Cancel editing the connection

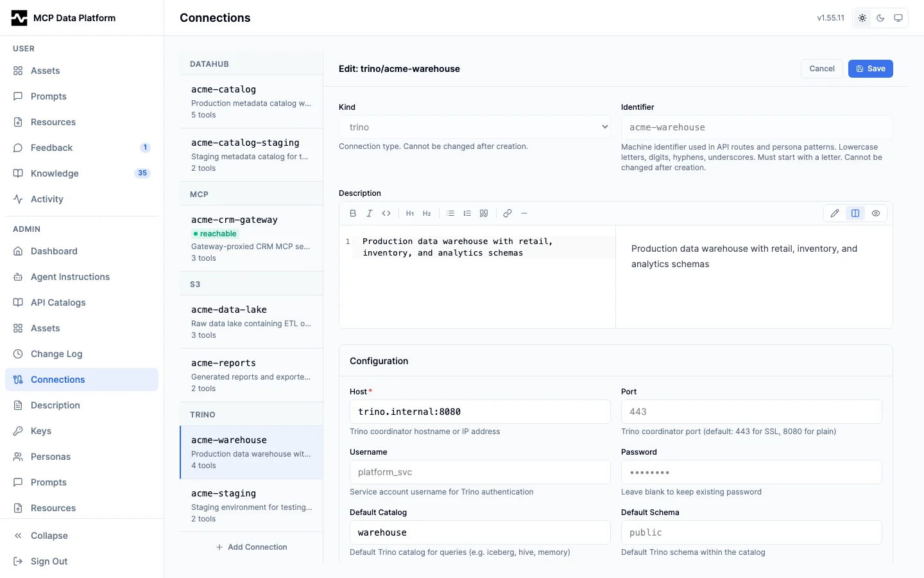822,69
